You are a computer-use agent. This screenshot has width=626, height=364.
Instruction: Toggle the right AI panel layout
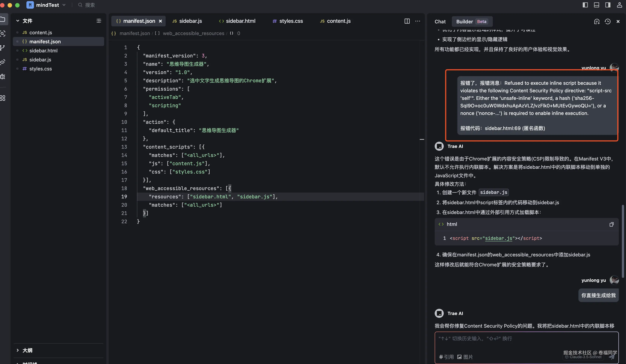coord(608,5)
